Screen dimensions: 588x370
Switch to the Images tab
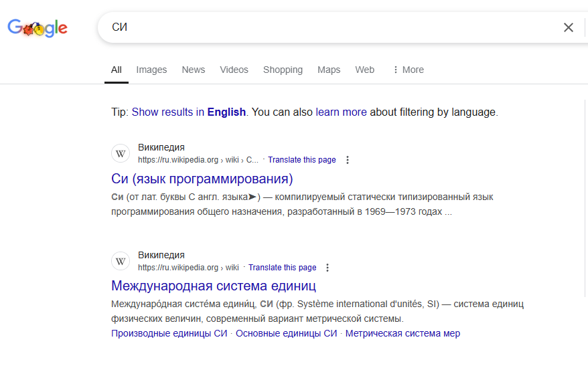151,70
